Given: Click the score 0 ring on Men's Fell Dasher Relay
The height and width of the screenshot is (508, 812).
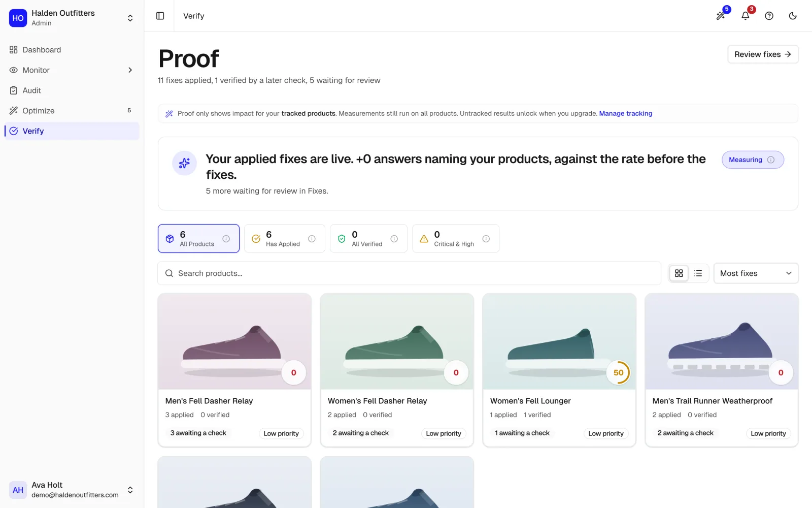Looking at the screenshot, I should click(294, 372).
